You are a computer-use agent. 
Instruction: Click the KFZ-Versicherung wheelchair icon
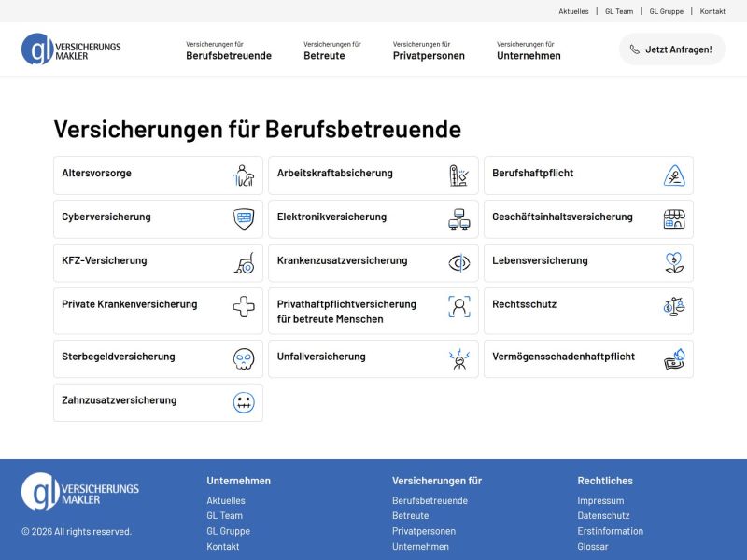click(244, 263)
